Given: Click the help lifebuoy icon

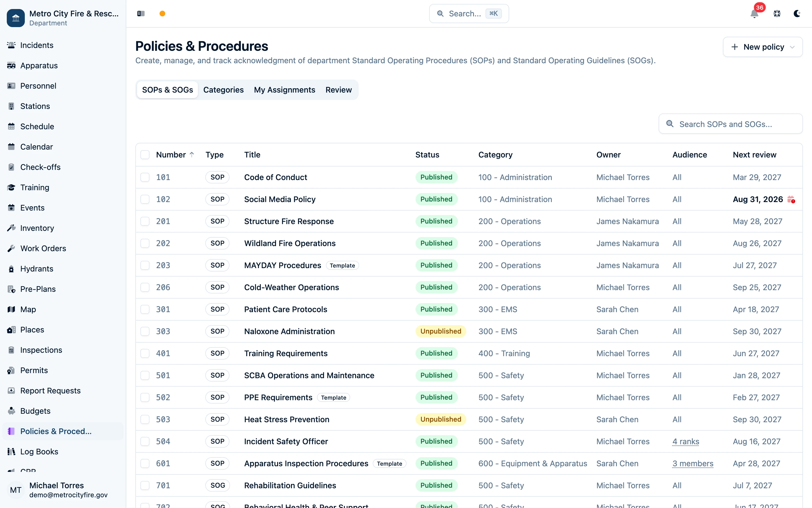Looking at the screenshot, I should pyautogui.click(x=777, y=14).
